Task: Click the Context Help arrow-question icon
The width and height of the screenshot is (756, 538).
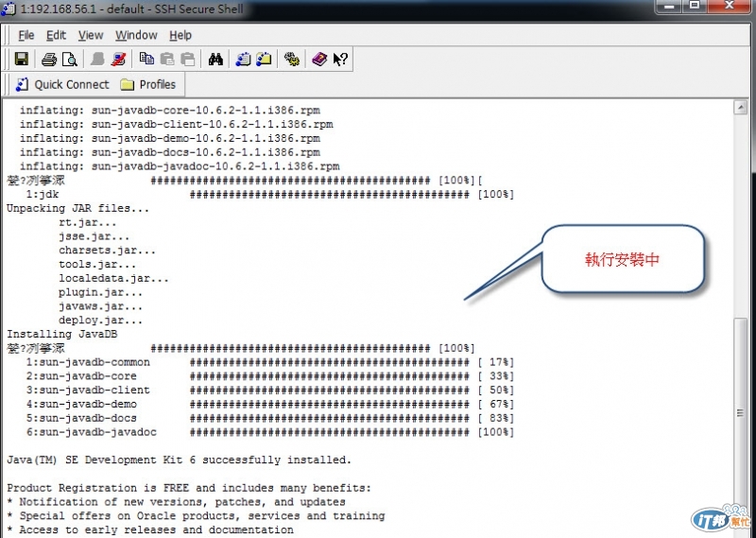Action: (340, 59)
